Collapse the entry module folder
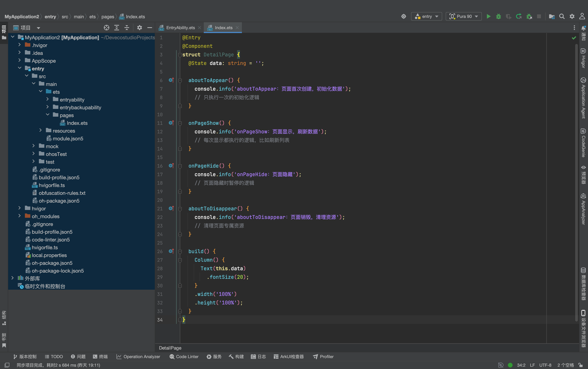 [x=19, y=68]
